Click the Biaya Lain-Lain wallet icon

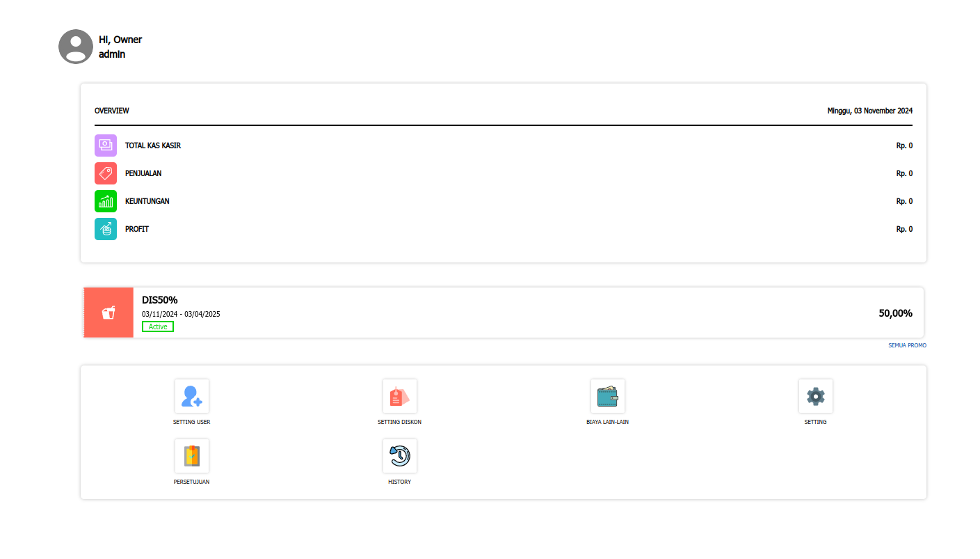coord(607,396)
